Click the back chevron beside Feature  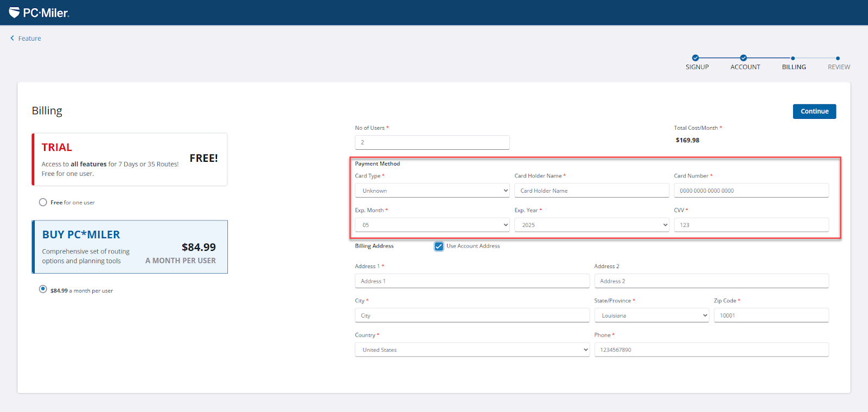(12, 38)
